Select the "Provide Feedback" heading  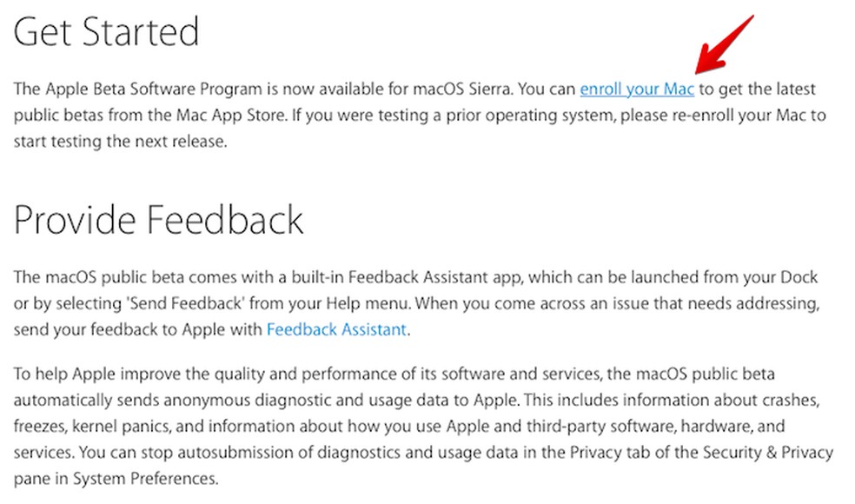[158, 220]
